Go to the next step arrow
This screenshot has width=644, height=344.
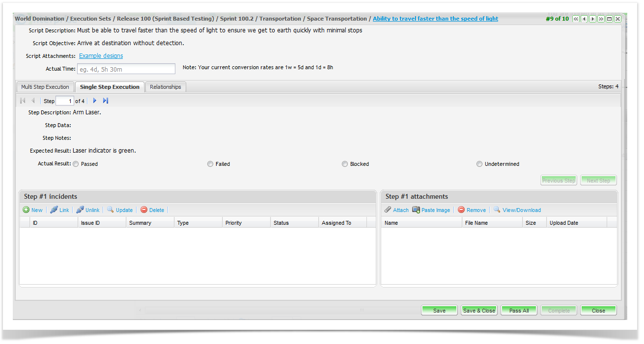click(x=95, y=101)
